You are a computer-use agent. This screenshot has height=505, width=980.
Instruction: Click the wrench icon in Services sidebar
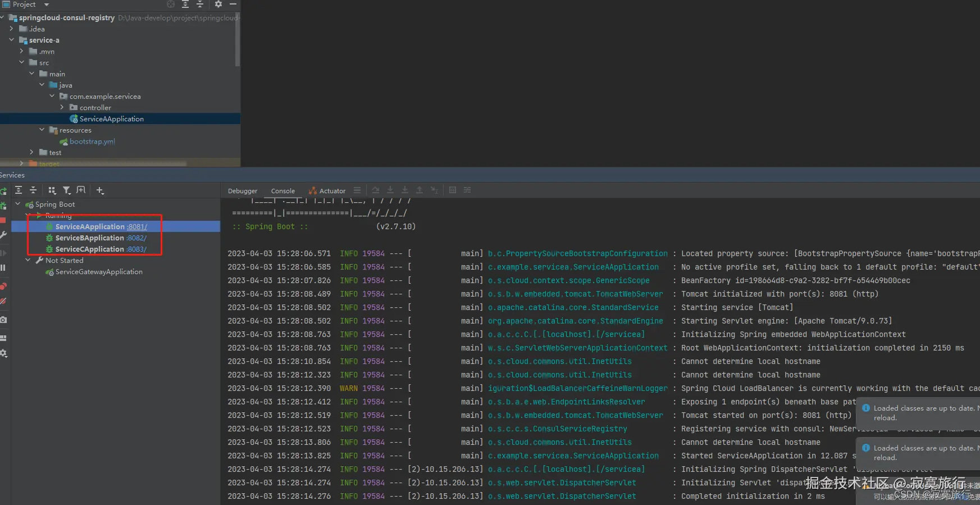pos(3,235)
